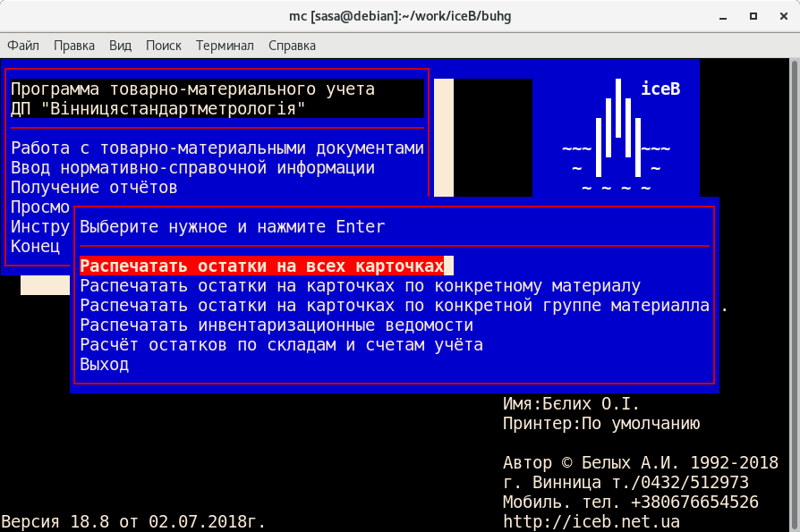This screenshot has width=800, height=532.
Task: Click the http://iceb.net.ua link
Action: (x=591, y=522)
